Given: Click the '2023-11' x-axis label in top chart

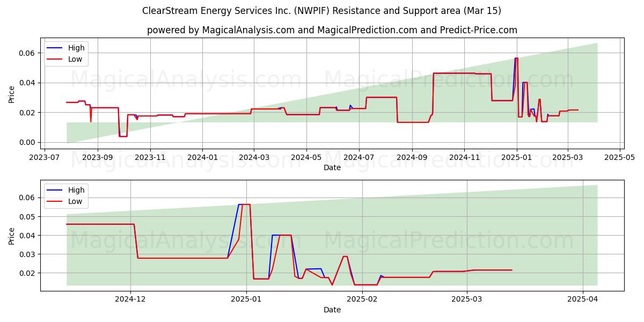Looking at the screenshot, I should [150, 158].
